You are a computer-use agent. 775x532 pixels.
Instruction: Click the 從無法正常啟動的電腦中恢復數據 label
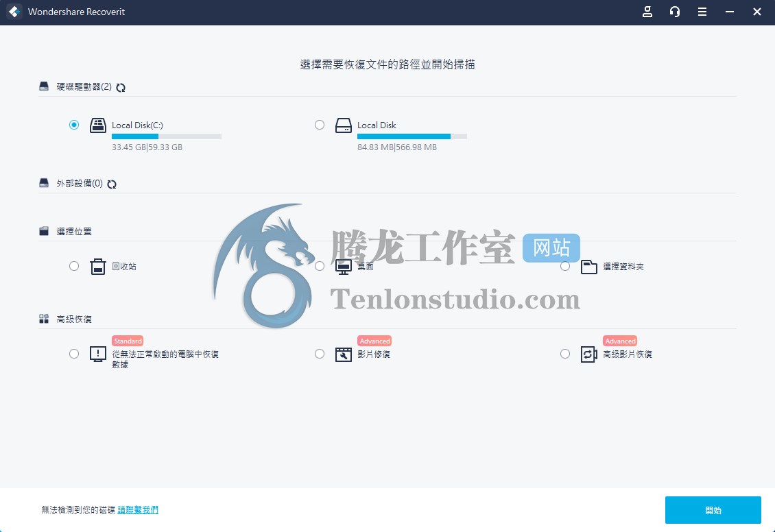[165, 359]
